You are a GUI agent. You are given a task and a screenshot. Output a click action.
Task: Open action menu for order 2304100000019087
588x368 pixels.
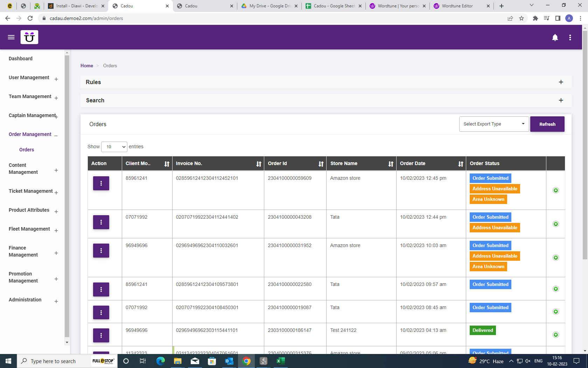point(101,313)
